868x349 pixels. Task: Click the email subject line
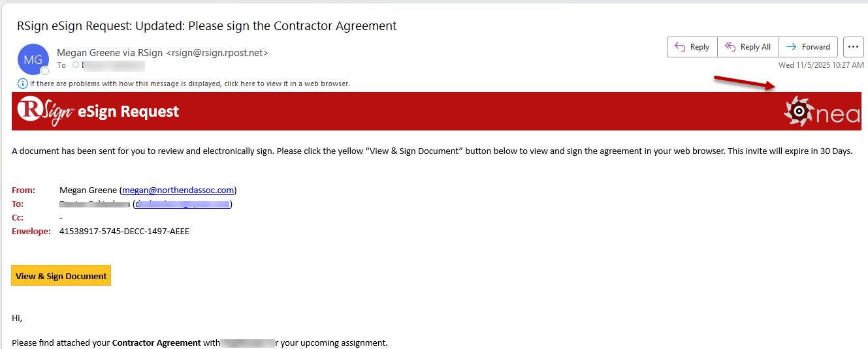[207, 26]
